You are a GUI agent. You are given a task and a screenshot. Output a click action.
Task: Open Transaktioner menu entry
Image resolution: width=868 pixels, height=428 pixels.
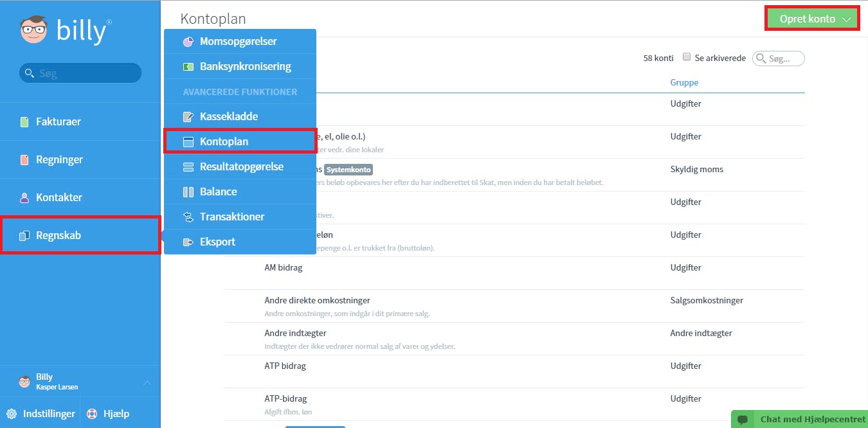pos(240,217)
